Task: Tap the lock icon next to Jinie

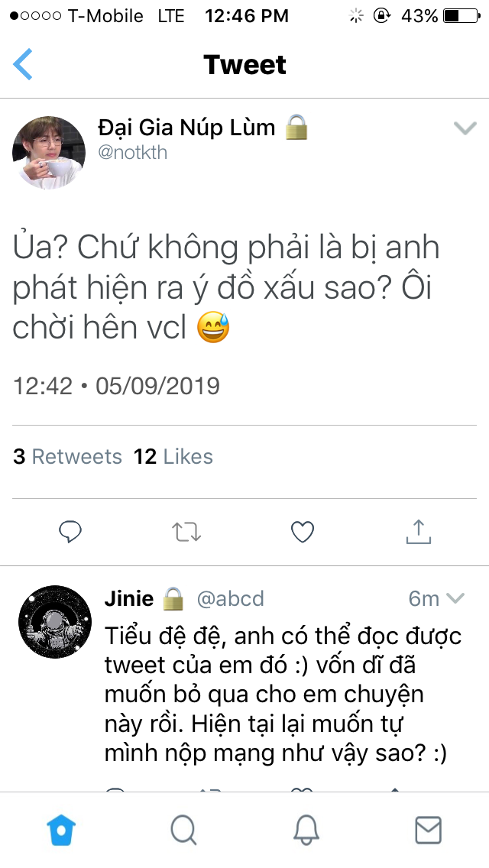Action: pos(173,598)
